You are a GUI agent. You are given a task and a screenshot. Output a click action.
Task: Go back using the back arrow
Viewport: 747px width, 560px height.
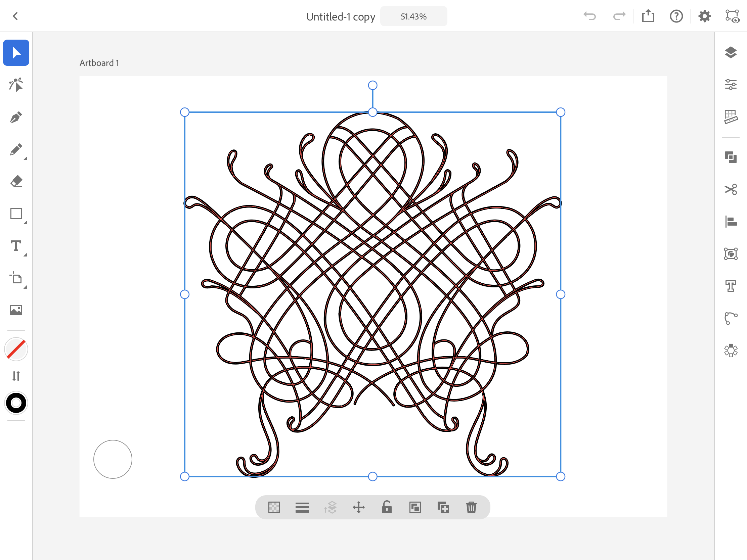click(15, 16)
